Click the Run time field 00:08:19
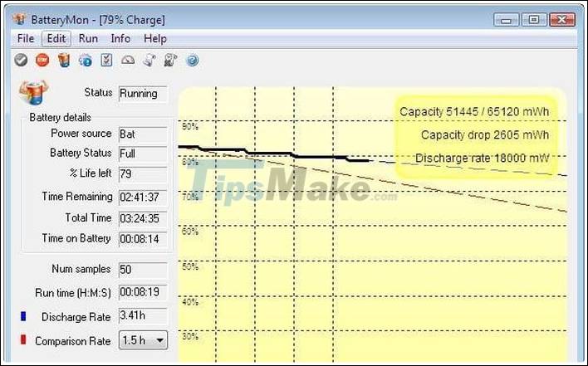588x366 pixels. [143, 292]
